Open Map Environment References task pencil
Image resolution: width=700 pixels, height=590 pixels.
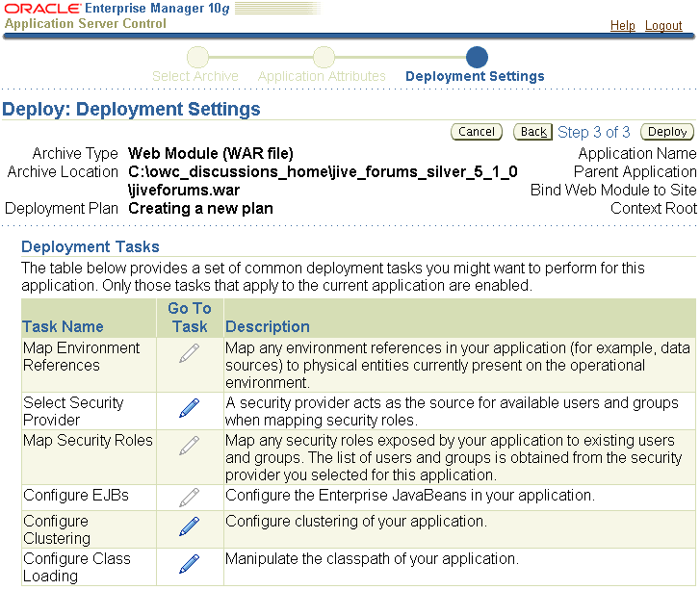pyautogui.click(x=190, y=353)
